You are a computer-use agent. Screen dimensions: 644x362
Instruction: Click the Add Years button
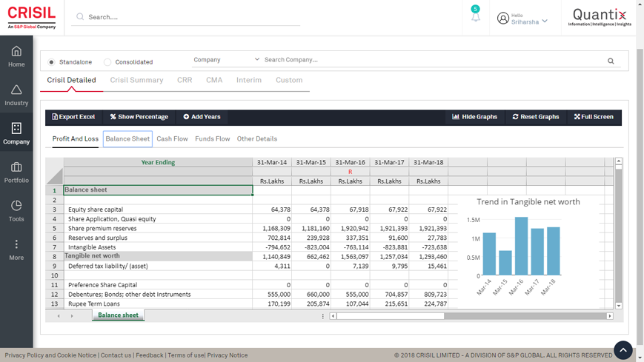[x=202, y=117]
